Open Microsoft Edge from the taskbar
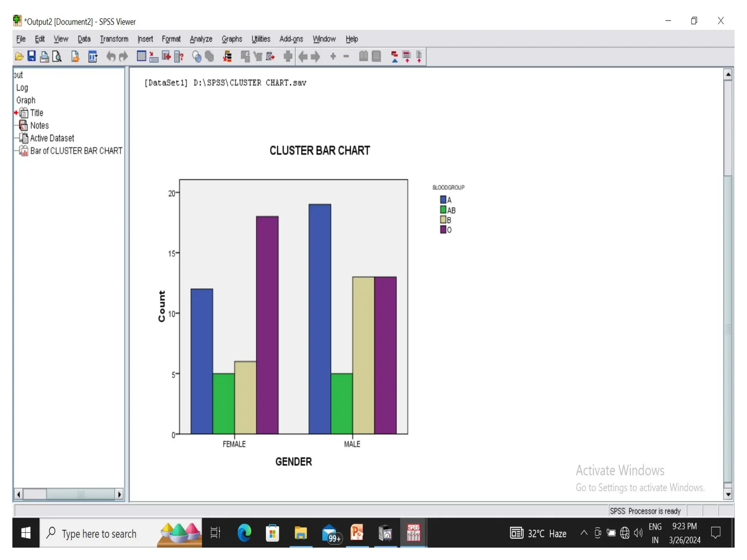The width and height of the screenshot is (747, 560). [x=244, y=533]
